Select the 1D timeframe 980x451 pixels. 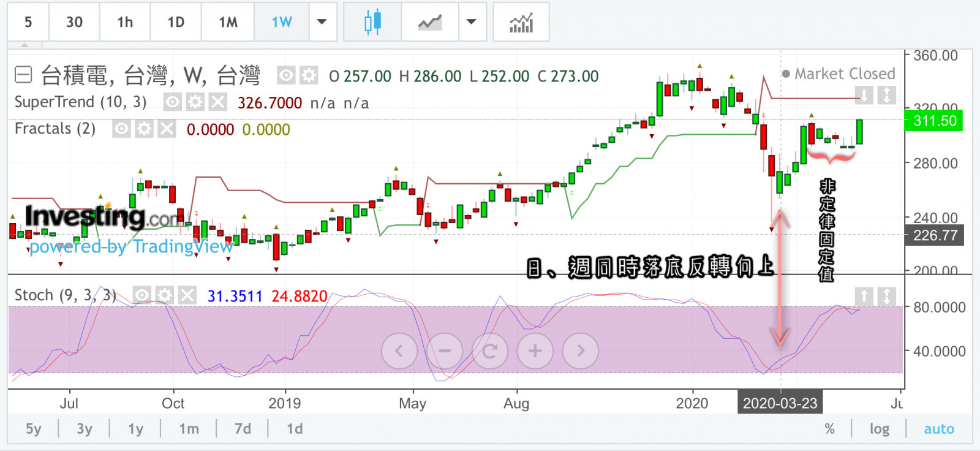tap(176, 22)
